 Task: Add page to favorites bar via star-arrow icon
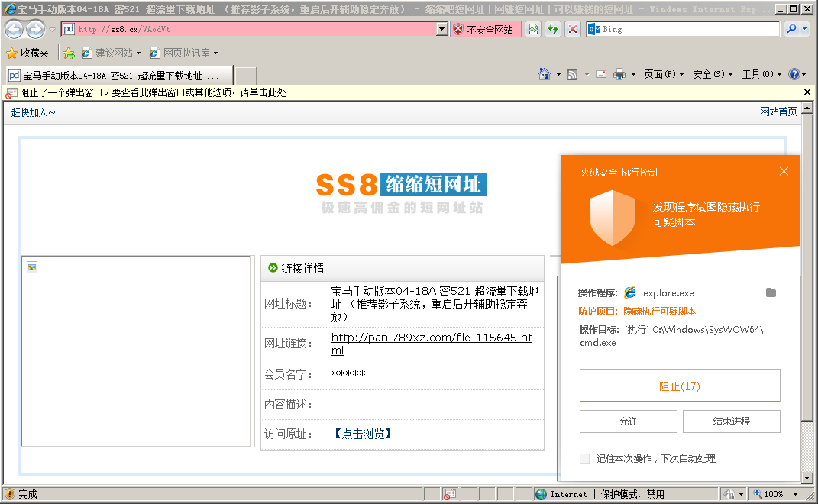point(69,53)
